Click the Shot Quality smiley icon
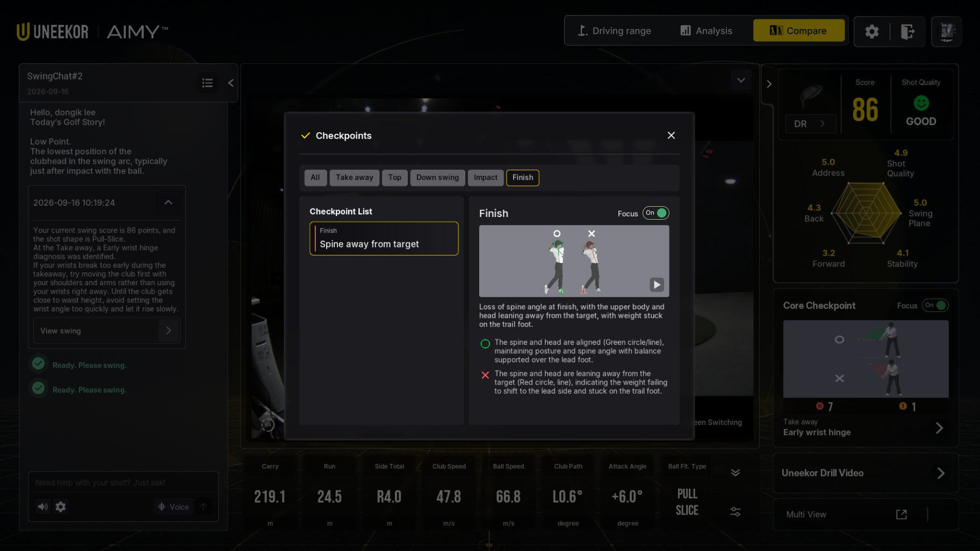Screen dimensions: 980x551 coord(921,103)
